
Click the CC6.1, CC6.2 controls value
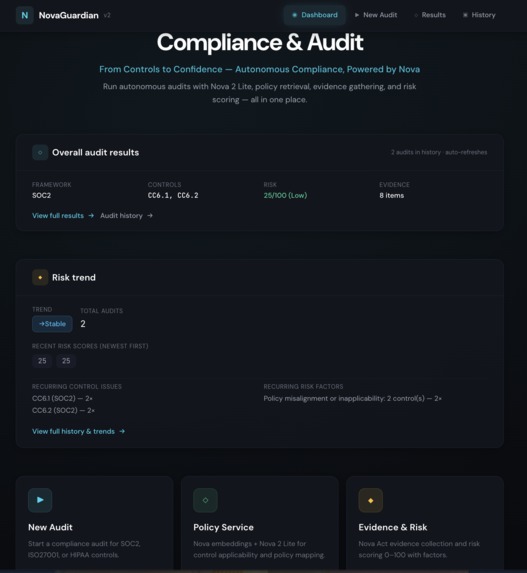pyautogui.click(x=173, y=196)
